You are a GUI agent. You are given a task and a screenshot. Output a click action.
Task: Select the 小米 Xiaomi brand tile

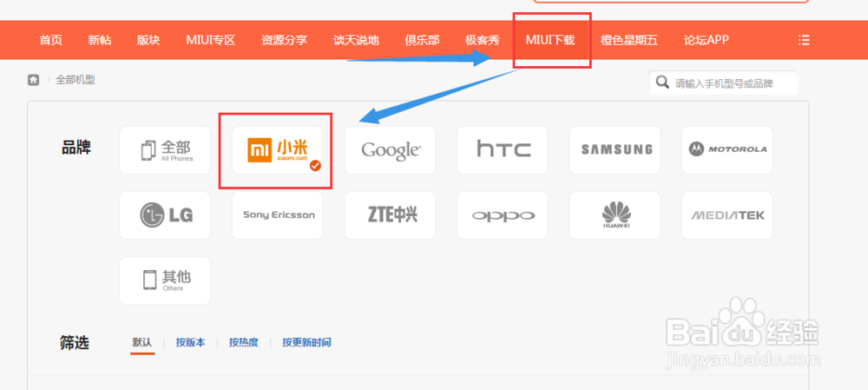[x=278, y=150]
